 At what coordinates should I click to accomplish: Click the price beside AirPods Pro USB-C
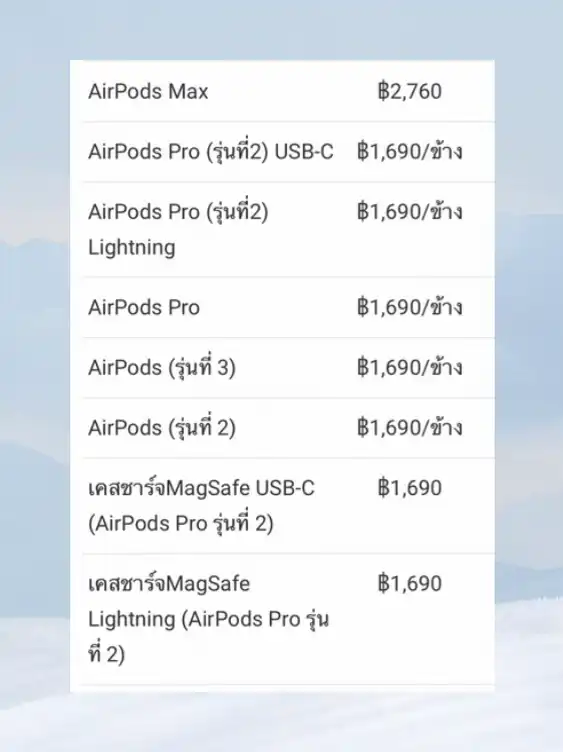tap(410, 151)
